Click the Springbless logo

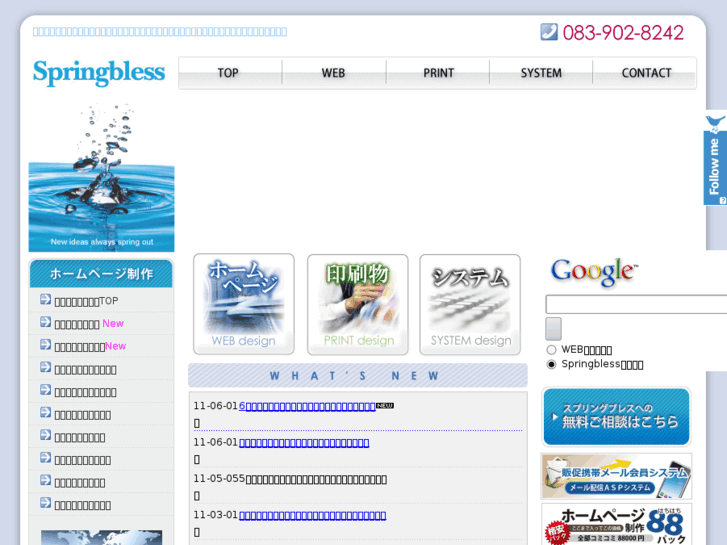point(99,72)
